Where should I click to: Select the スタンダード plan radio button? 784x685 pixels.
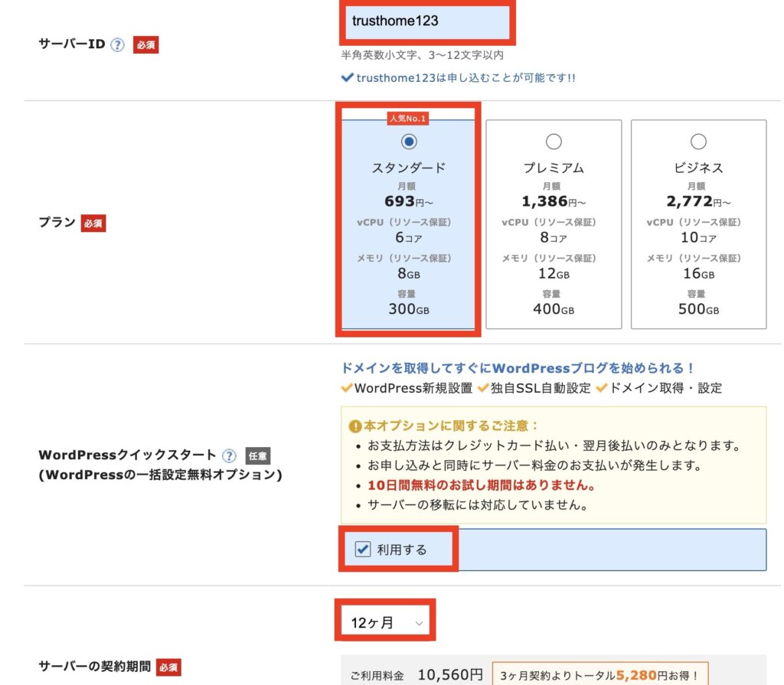[409, 142]
